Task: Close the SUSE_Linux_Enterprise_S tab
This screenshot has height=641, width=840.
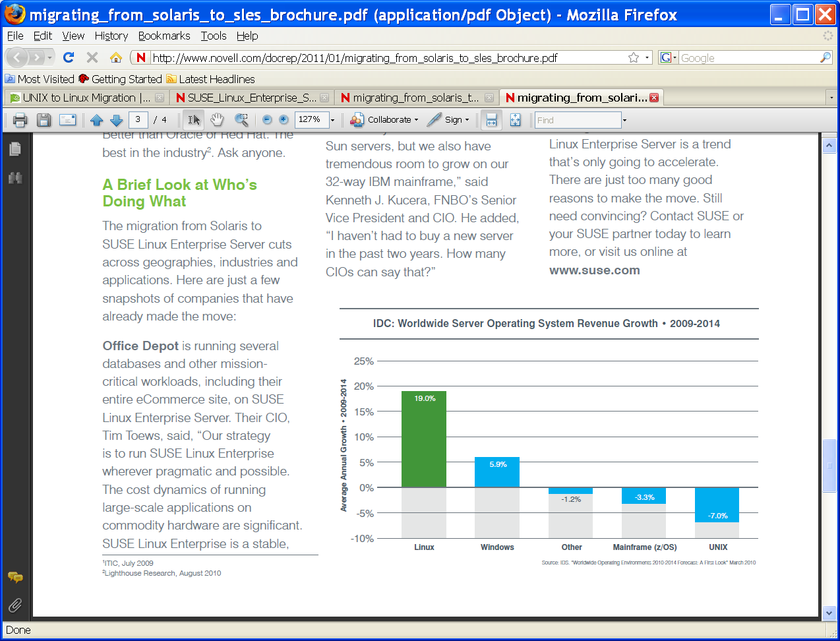Action: click(x=324, y=98)
